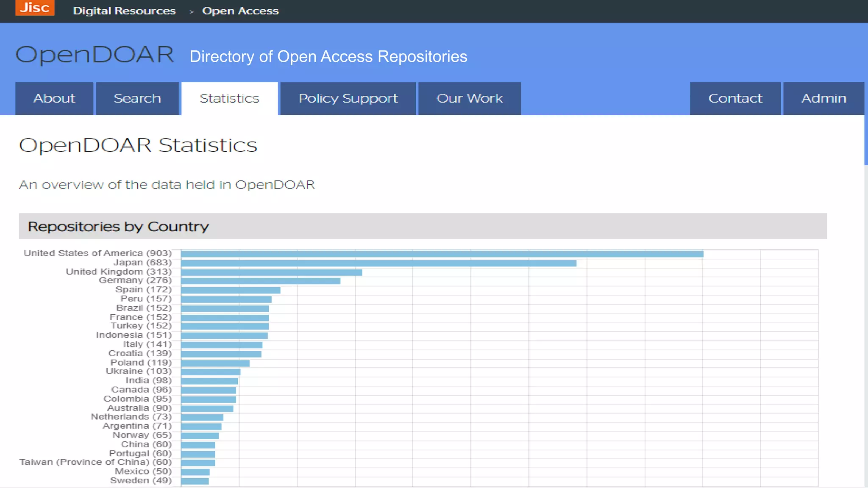Click the United Kingdom chart bar

272,272
